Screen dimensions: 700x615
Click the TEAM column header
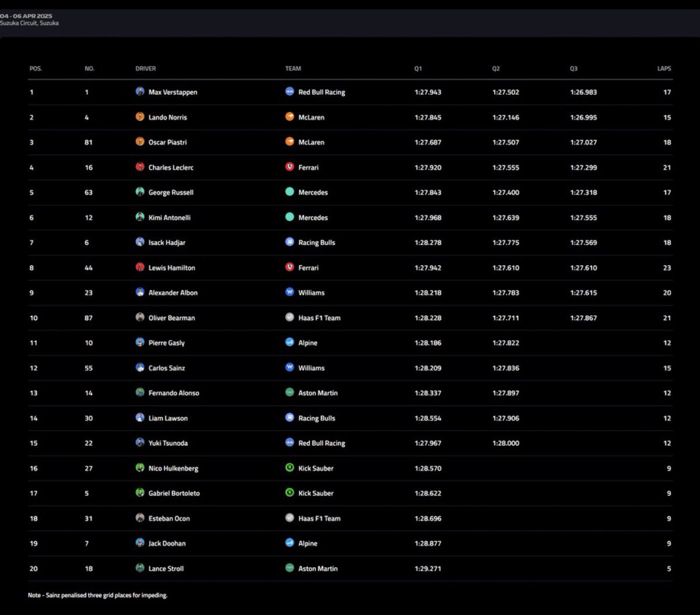(x=293, y=68)
